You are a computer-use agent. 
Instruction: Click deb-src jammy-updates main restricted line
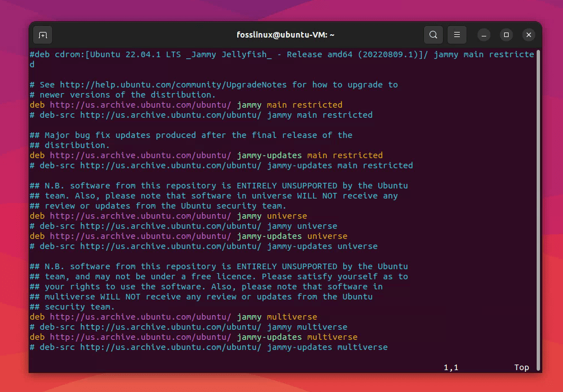click(x=221, y=165)
